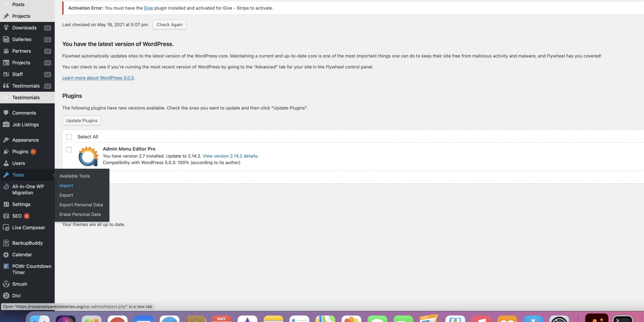The width and height of the screenshot is (644, 322).
Task: Choose Available Tools from Tools submenu
Action: click(74, 176)
